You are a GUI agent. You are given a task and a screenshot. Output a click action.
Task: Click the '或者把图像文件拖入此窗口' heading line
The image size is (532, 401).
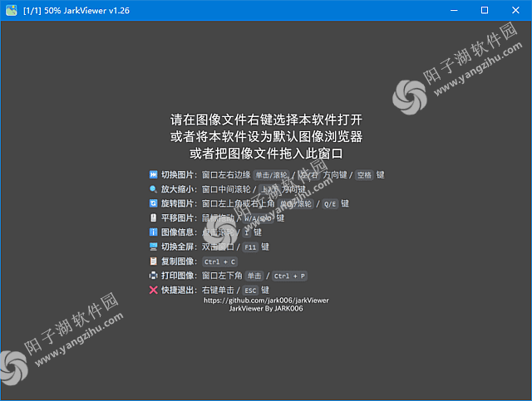(x=266, y=154)
